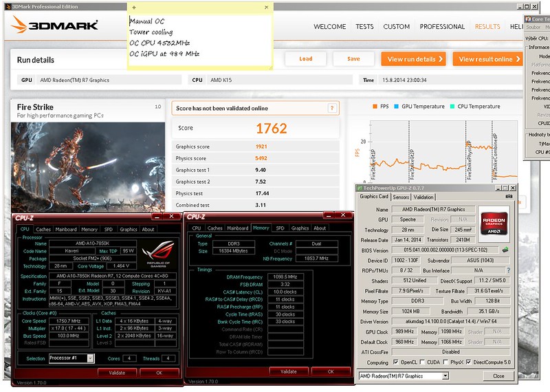Viewport: 550px width, 392px height.
Task: Open Mainboard tab in left CPU-Z window
Action: [x=66, y=229]
